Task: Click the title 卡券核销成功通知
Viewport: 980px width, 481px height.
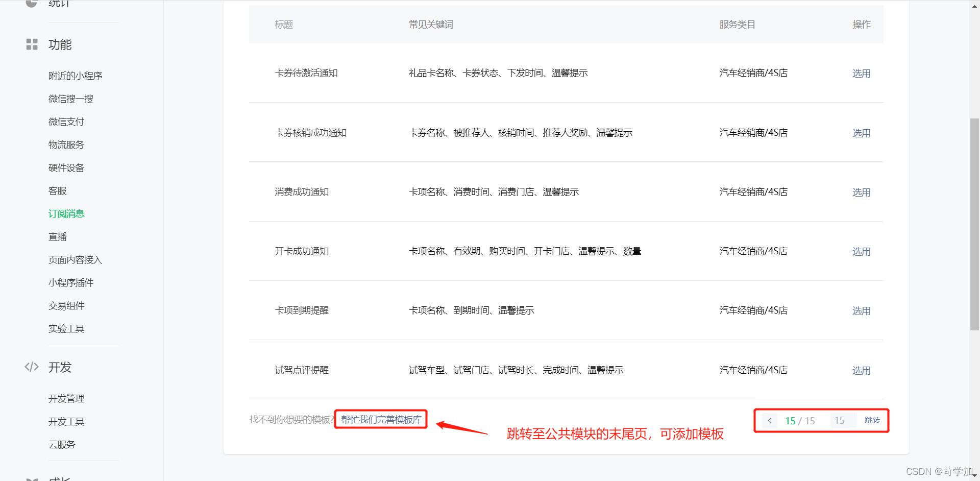Action: click(x=311, y=133)
